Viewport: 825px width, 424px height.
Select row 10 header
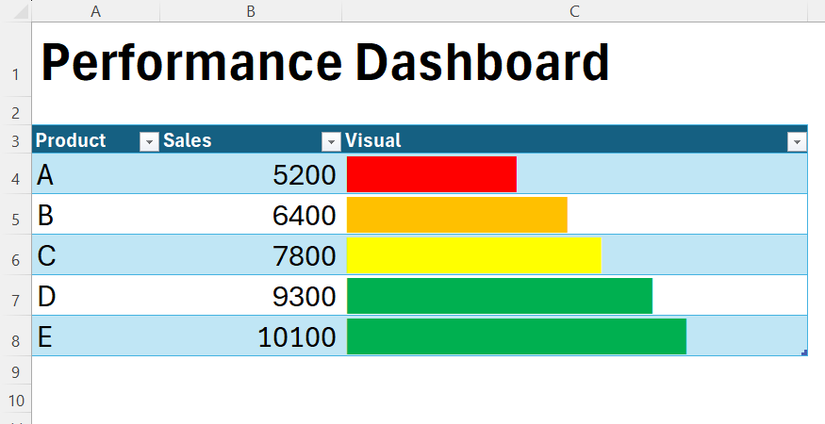[x=16, y=400]
